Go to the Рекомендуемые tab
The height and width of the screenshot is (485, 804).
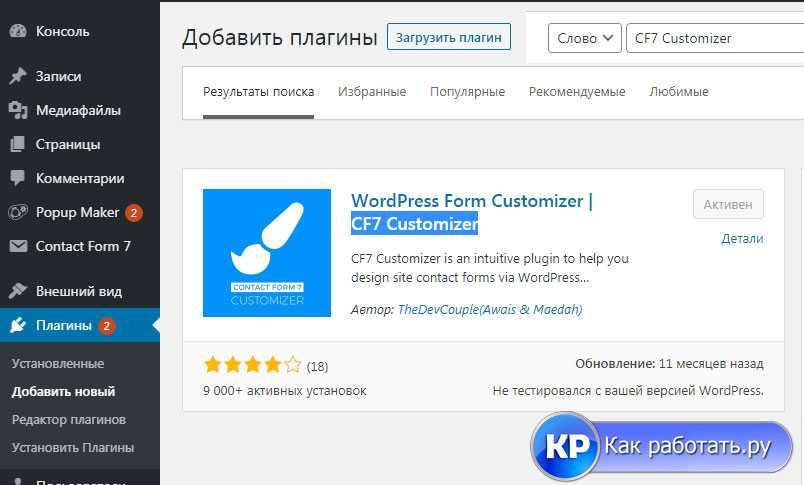[x=577, y=92]
